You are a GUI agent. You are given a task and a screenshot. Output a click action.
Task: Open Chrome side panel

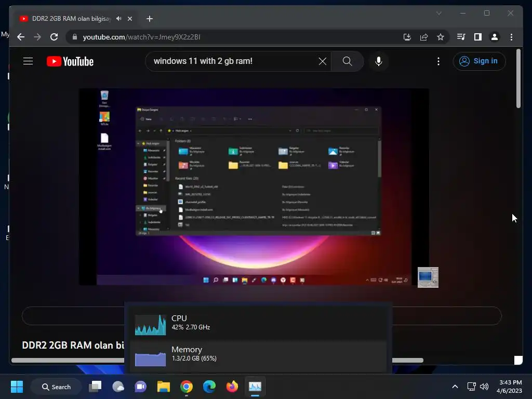[478, 37]
